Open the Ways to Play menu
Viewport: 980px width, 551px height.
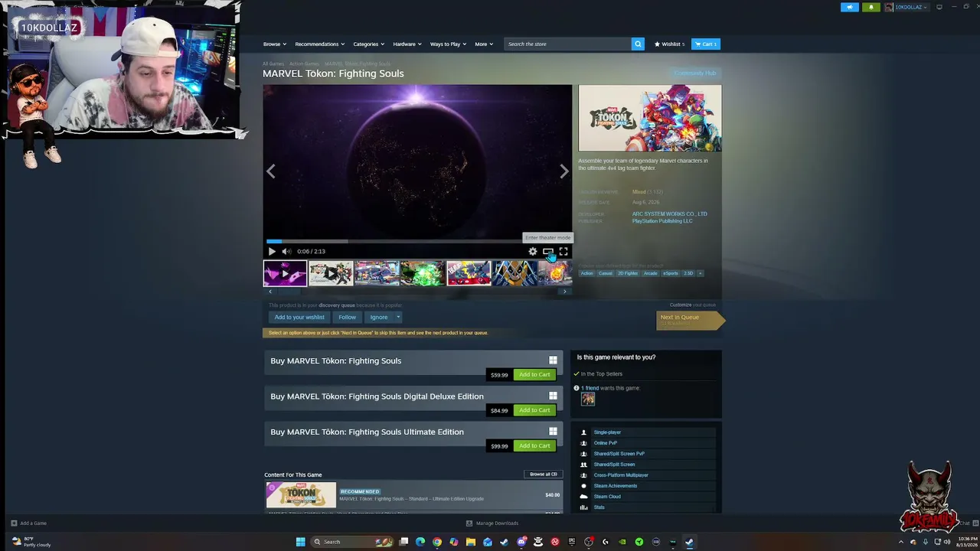click(449, 44)
